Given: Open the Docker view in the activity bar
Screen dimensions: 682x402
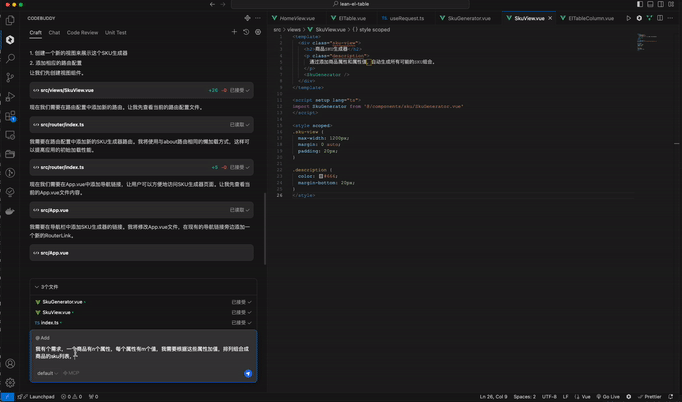Looking at the screenshot, I should [10, 211].
